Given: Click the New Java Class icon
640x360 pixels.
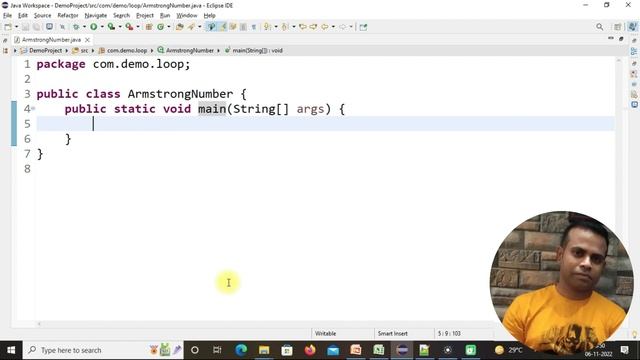Looking at the screenshot, I should (x=160, y=27).
